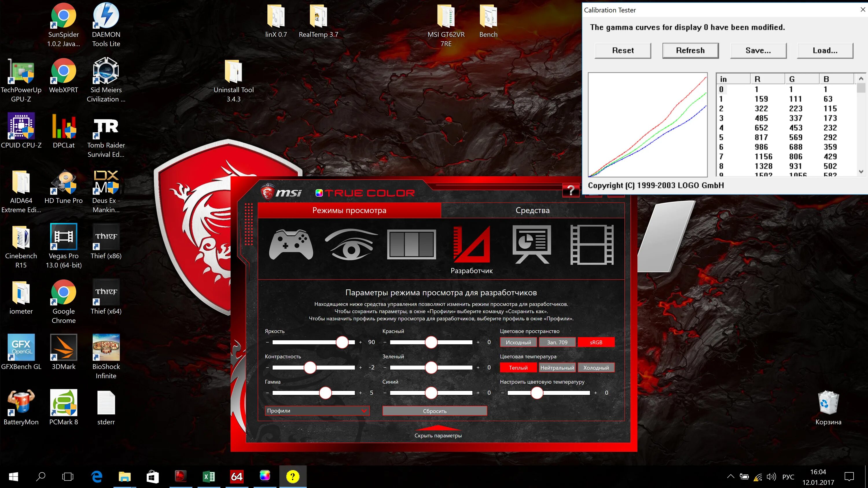Screen dimensions: 868x488
Task: Open DPCLat desktop shortcut
Action: (63, 131)
